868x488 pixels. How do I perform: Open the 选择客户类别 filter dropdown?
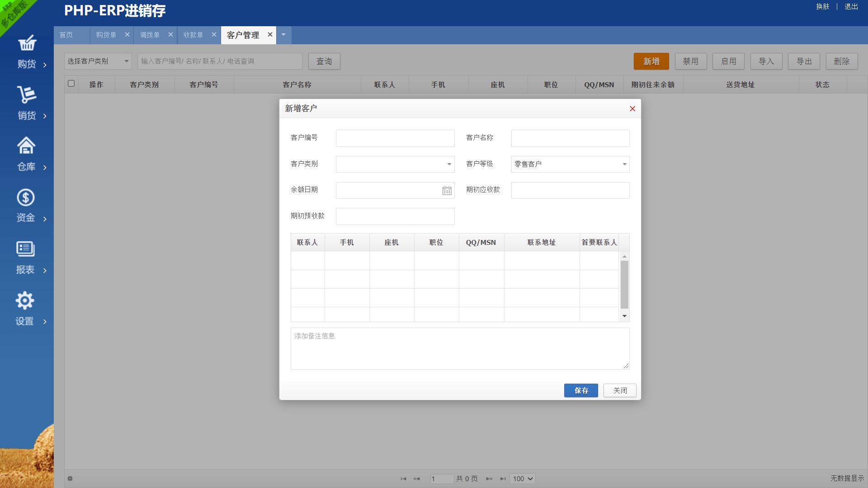coord(97,61)
